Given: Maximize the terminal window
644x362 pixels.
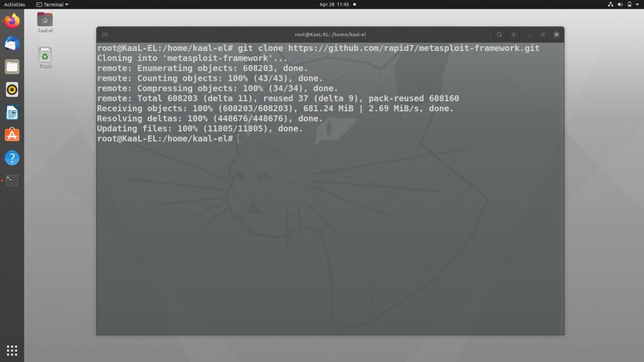Looking at the screenshot, I should [x=543, y=35].
